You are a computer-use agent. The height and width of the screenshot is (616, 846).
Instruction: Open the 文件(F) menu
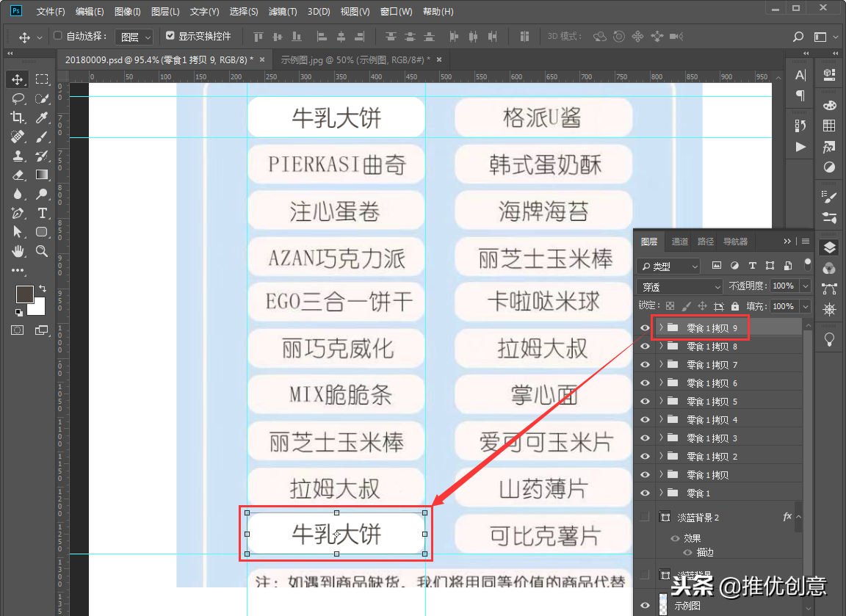51,11
